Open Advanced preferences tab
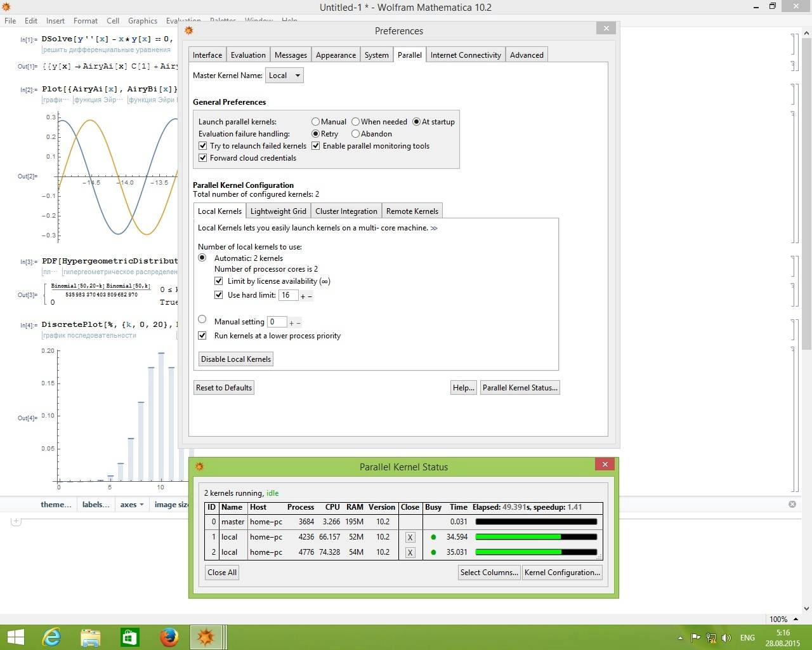The height and width of the screenshot is (650, 812). click(x=527, y=55)
